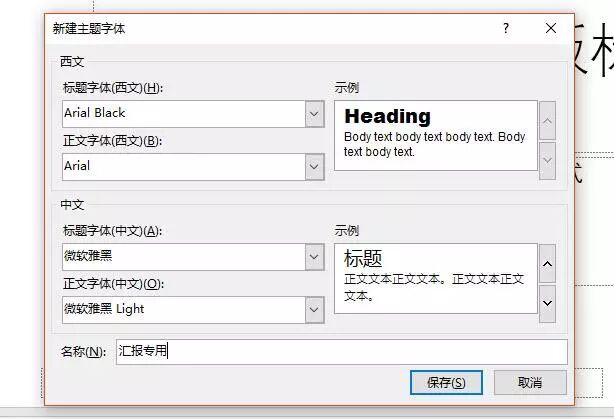
Task: Click the up arrow beside the Western sample preview
Action: 547,121
